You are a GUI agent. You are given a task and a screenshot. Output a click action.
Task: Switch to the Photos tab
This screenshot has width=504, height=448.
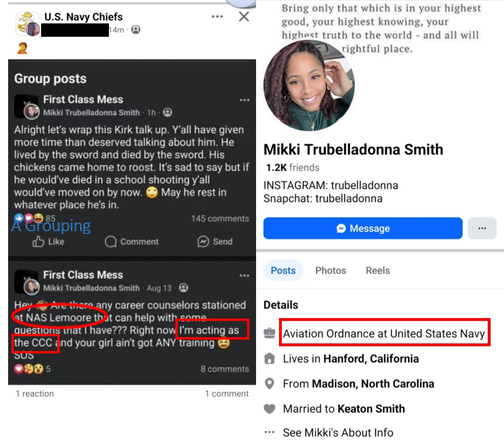pos(331,270)
